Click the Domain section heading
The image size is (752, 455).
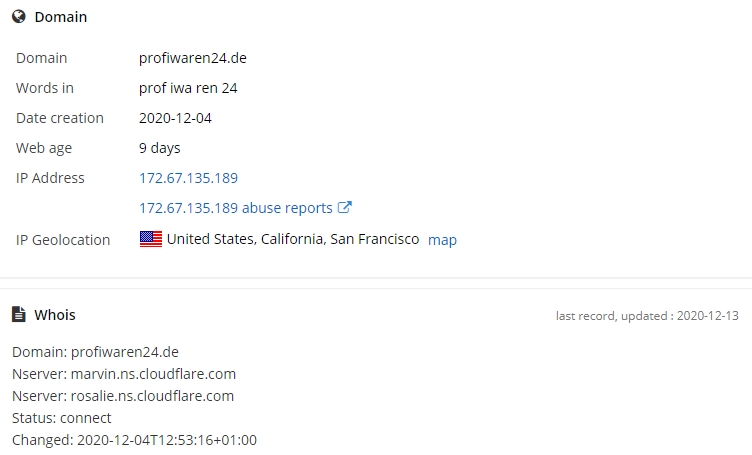click(61, 17)
